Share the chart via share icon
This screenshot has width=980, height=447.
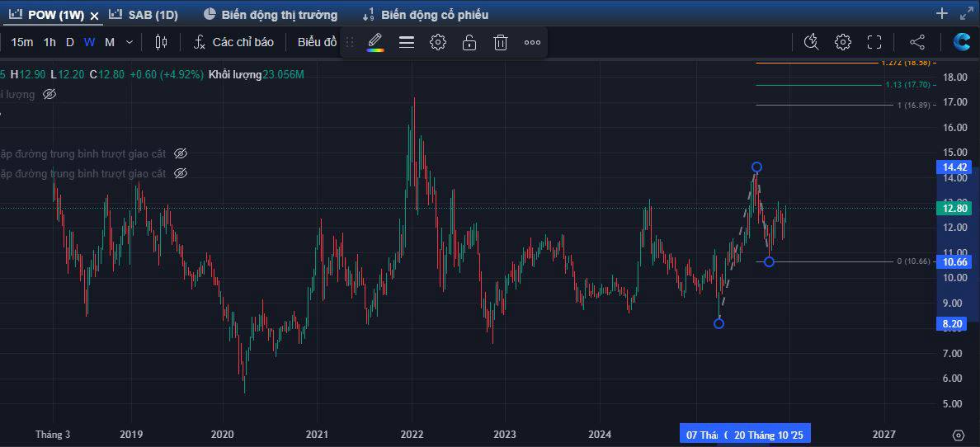tap(917, 42)
